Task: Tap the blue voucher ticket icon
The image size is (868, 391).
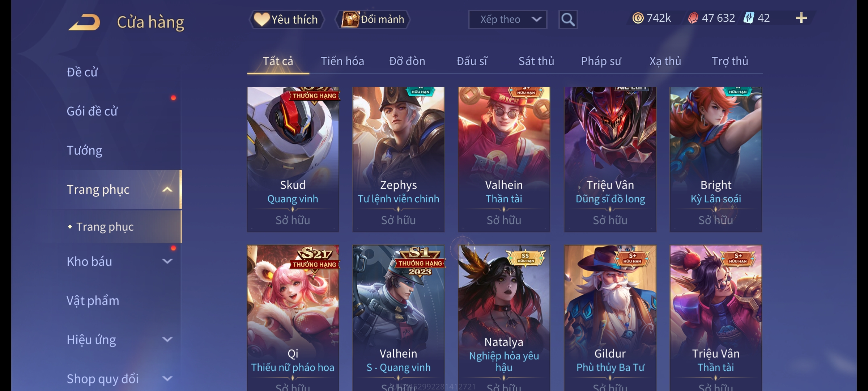Action: (748, 18)
